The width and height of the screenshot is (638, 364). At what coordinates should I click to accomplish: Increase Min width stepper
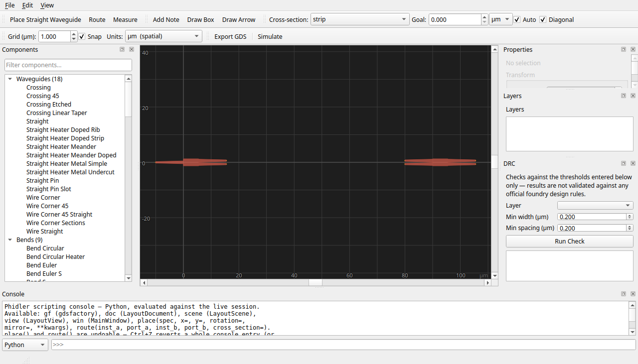(630, 215)
